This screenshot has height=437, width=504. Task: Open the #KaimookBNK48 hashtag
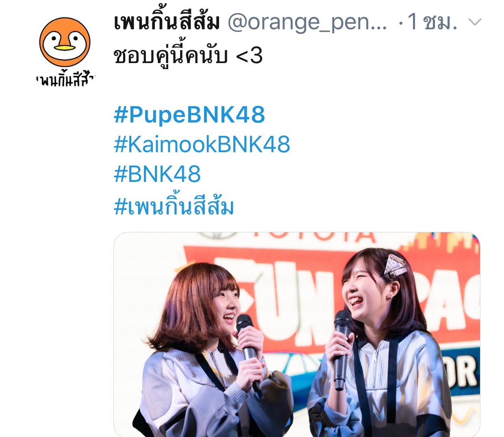pyautogui.click(x=202, y=144)
